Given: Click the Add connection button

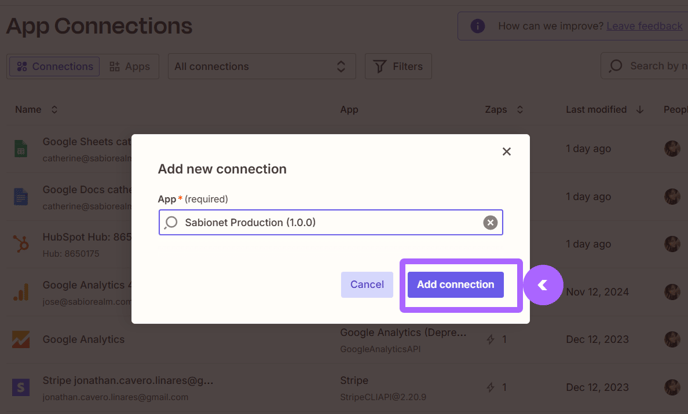Looking at the screenshot, I should (x=455, y=285).
